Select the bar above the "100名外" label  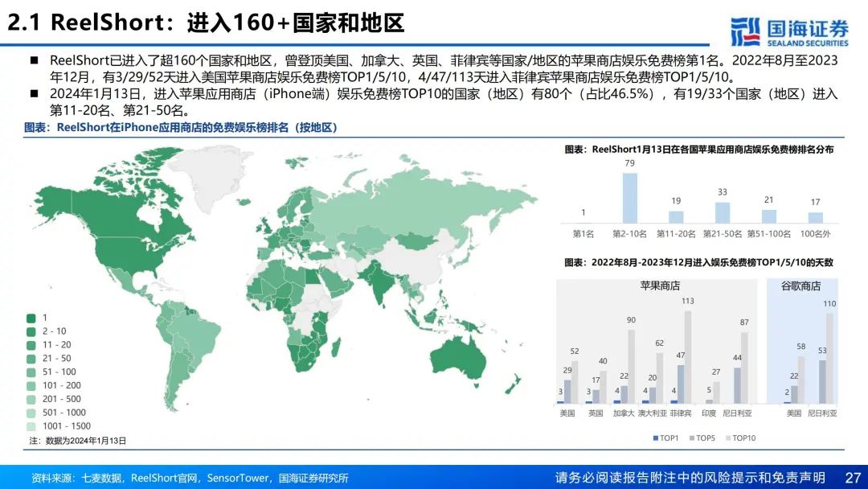pyautogui.click(x=816, y=218)
